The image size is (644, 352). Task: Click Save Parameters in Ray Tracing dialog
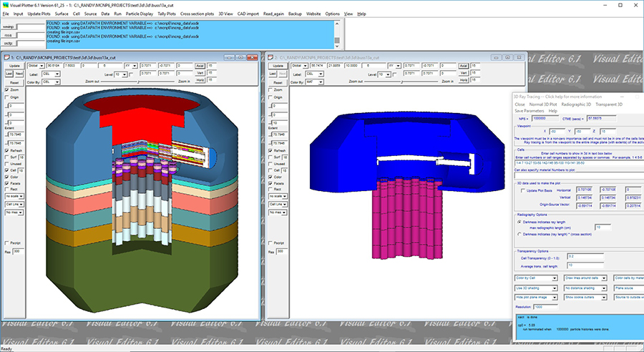click(530, 111)
